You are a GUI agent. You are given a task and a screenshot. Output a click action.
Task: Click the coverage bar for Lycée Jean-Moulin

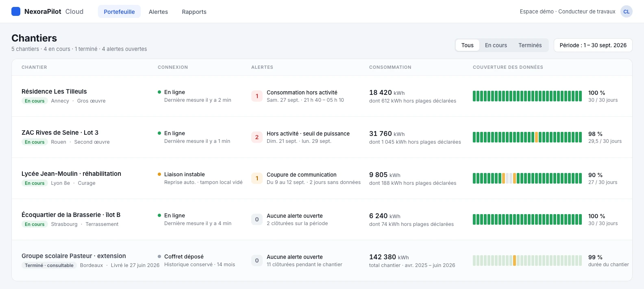tap(527, 178)
